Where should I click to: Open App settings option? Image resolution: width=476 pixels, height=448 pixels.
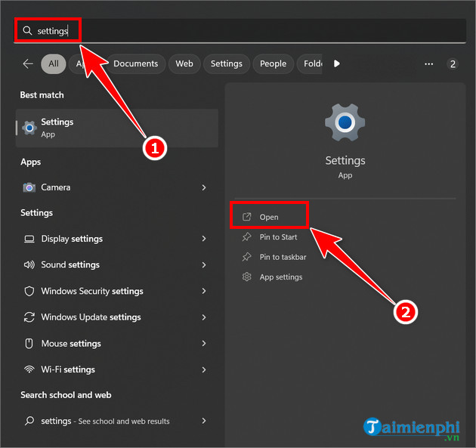[x=281, y=277]
